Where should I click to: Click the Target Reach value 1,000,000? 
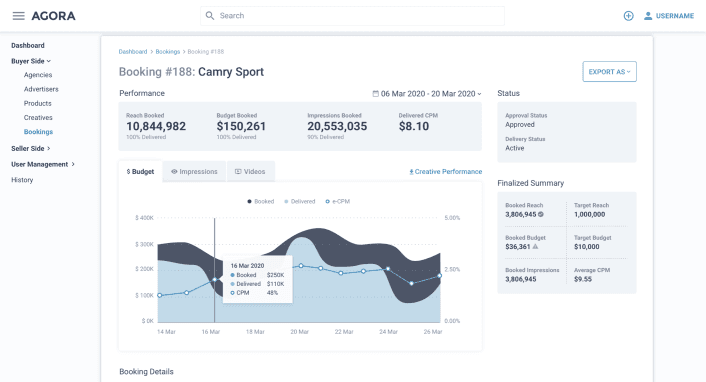pyautogui.click(x=589, y=214)
